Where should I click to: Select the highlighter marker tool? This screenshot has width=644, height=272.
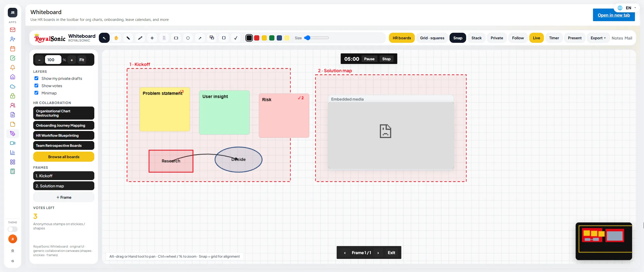[140, 38]
